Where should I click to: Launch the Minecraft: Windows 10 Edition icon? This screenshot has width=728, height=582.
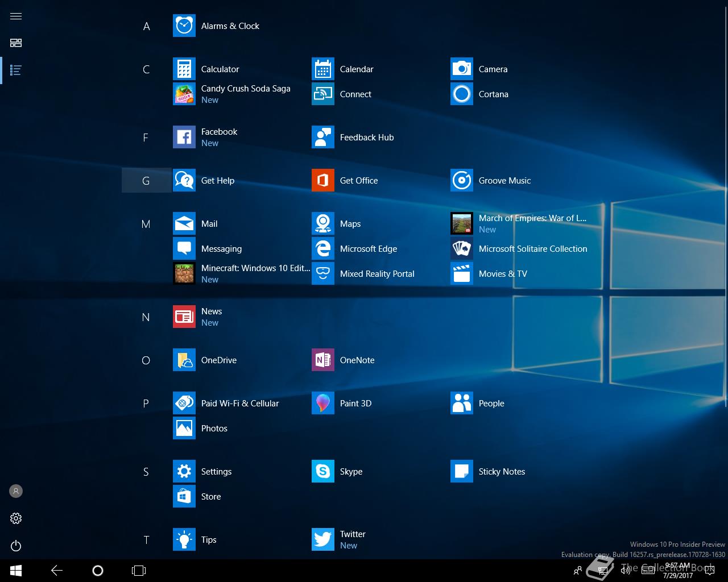[x=184, y=274]
